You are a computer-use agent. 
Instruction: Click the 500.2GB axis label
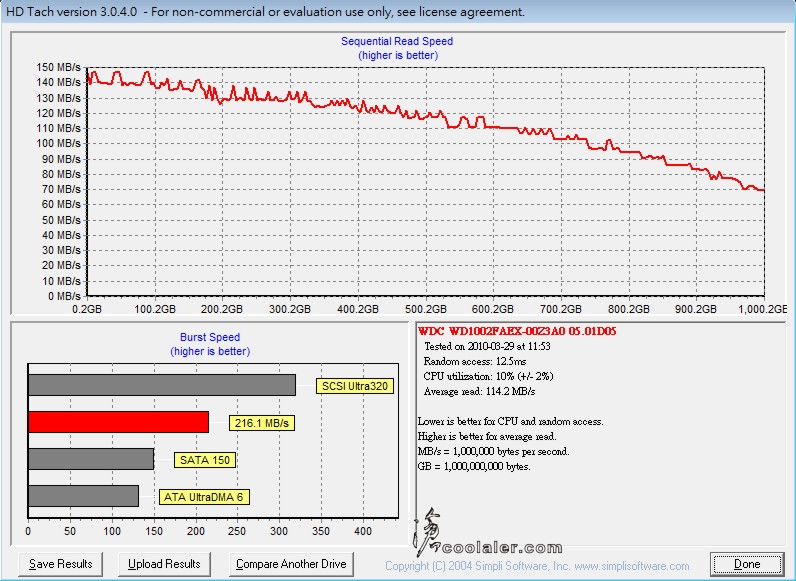pos(425,309)
